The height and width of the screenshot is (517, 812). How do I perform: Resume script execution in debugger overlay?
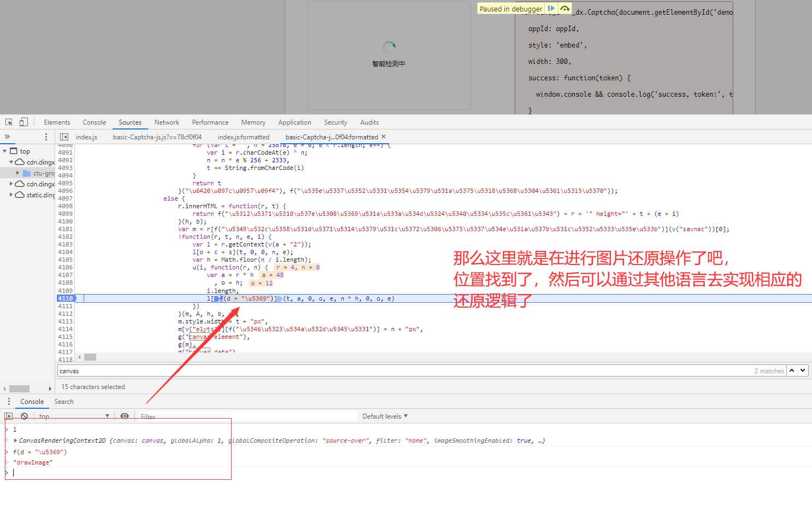coord(551,9)
